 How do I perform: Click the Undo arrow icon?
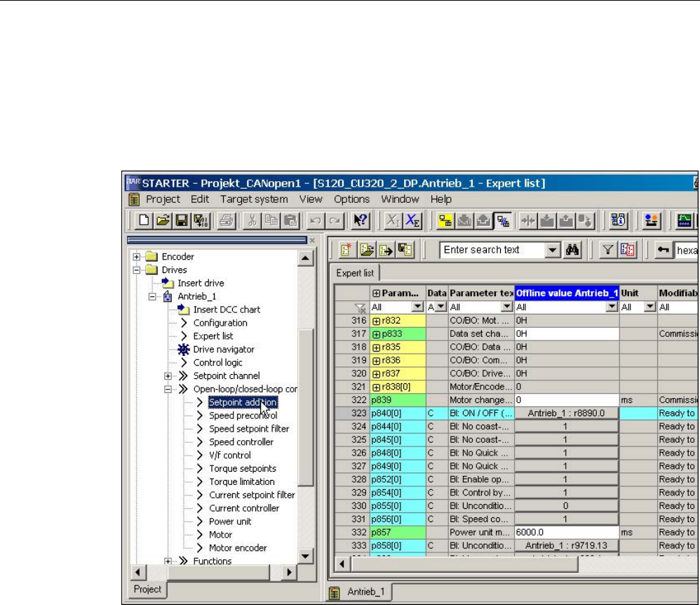pyautogui.click(x=316, y=220)
